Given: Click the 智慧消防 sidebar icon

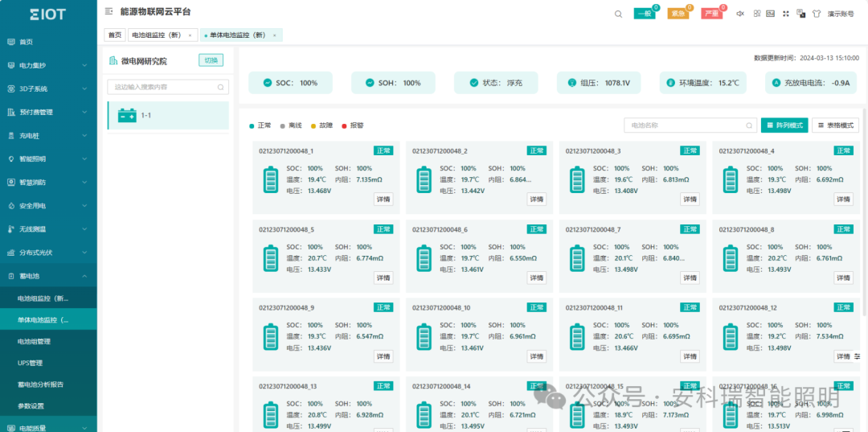Looking at the screenshot, I should [11, 183].
